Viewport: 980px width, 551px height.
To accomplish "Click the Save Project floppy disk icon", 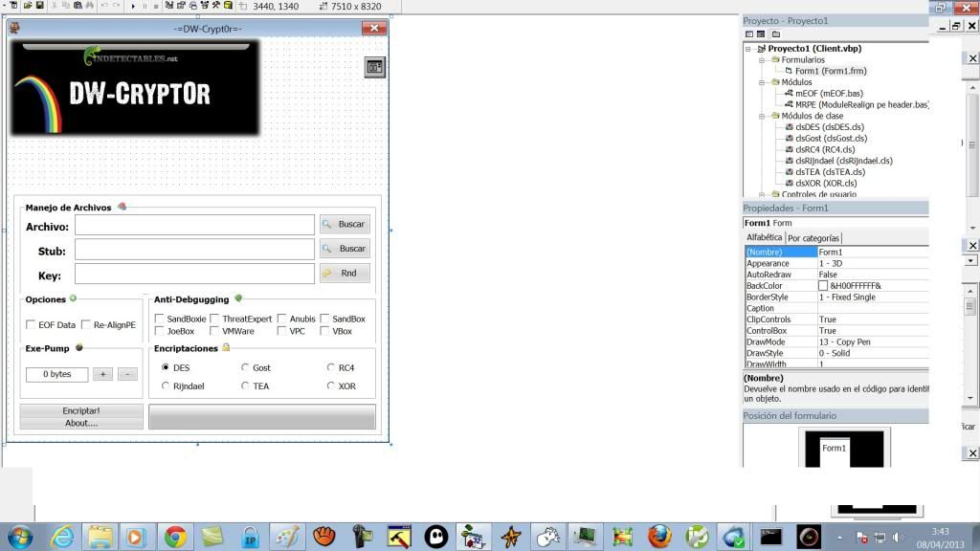I will pyautogui.click(x=39, y=6).
